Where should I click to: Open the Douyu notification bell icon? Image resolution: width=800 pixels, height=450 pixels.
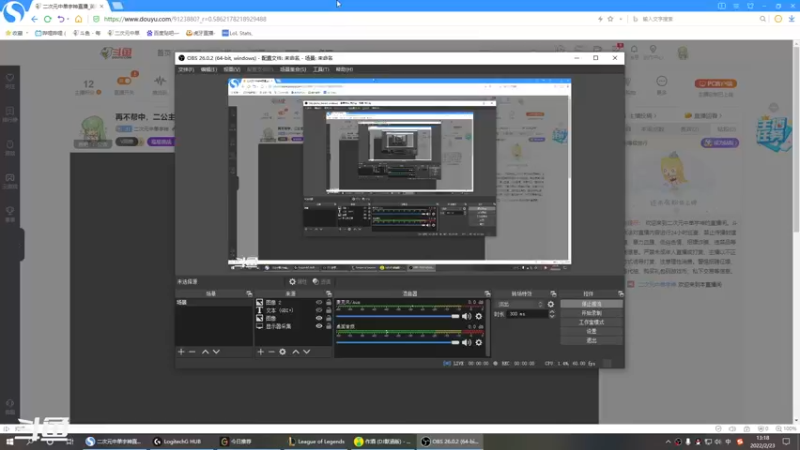point(634,49)
